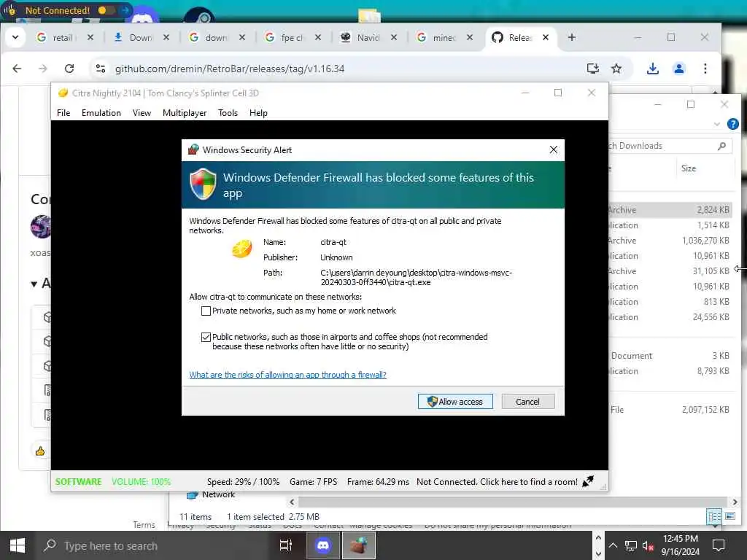Screen dimensions: 747x560
Task: Go back in Chrome
Action: pyautogui.click(x=18, y=69)
